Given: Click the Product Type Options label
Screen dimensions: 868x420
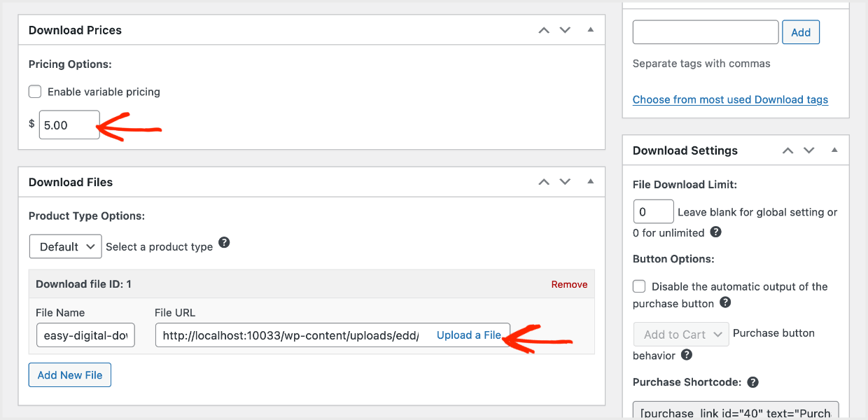Looking at the screenshot, I should [x=87, y=216].
